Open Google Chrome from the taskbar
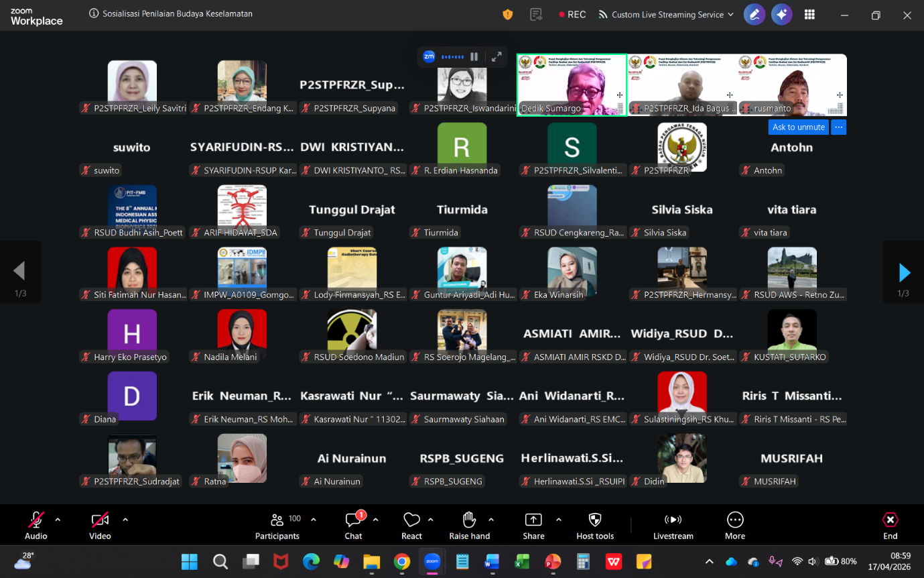This screenshot has height=578, width=924. click(x=401, y=561)
